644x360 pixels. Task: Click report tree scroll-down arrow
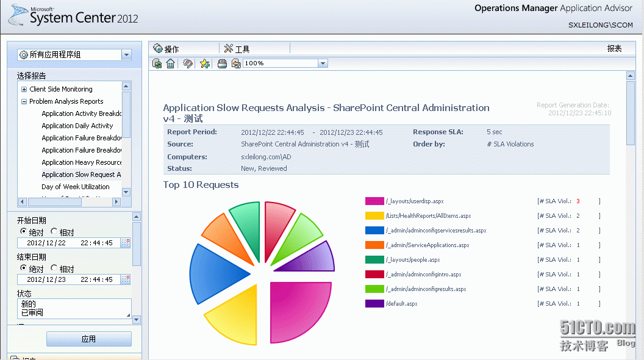click(x=126, y=192)
